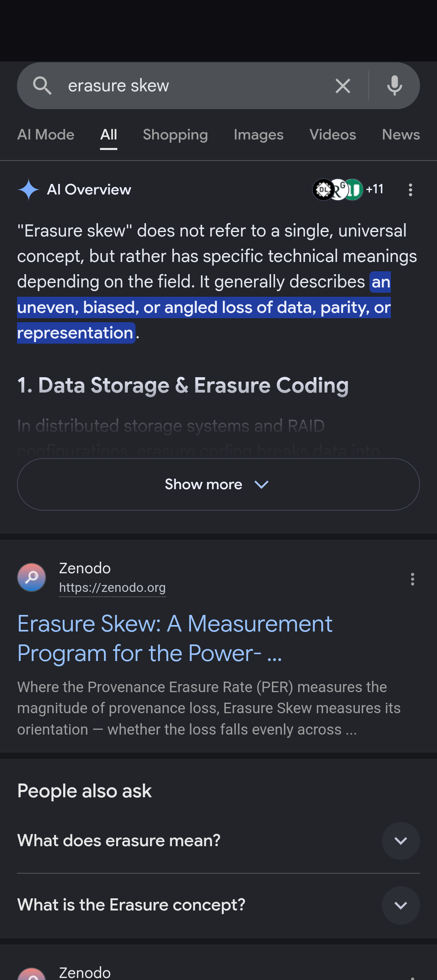Open "Erasure Skew: A Measurement Program" result link

coord(175,638)
